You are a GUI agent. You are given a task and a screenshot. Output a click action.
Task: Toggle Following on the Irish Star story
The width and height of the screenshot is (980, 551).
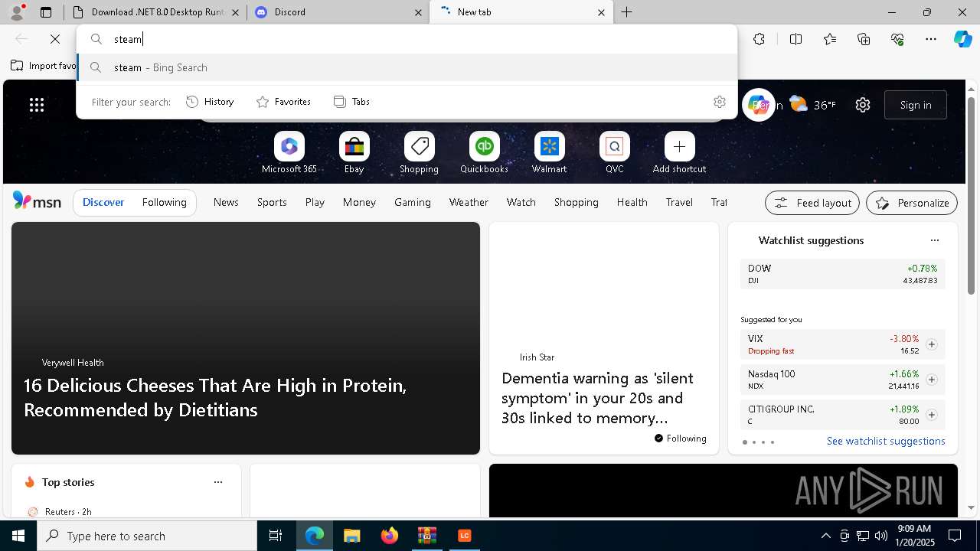click(x=681, y=439)
